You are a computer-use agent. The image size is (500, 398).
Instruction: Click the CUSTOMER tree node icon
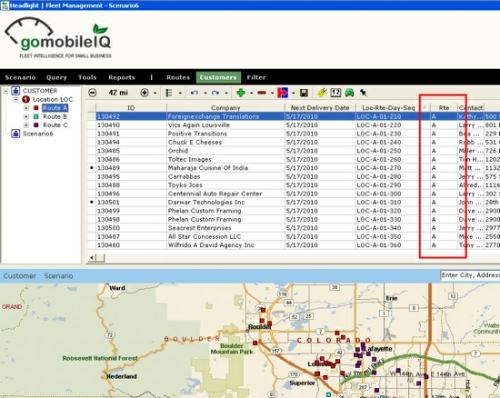pos(16,90)
